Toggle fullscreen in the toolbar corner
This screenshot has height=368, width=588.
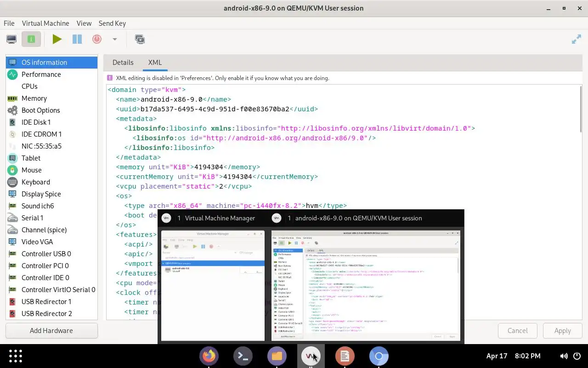point(577,40)
